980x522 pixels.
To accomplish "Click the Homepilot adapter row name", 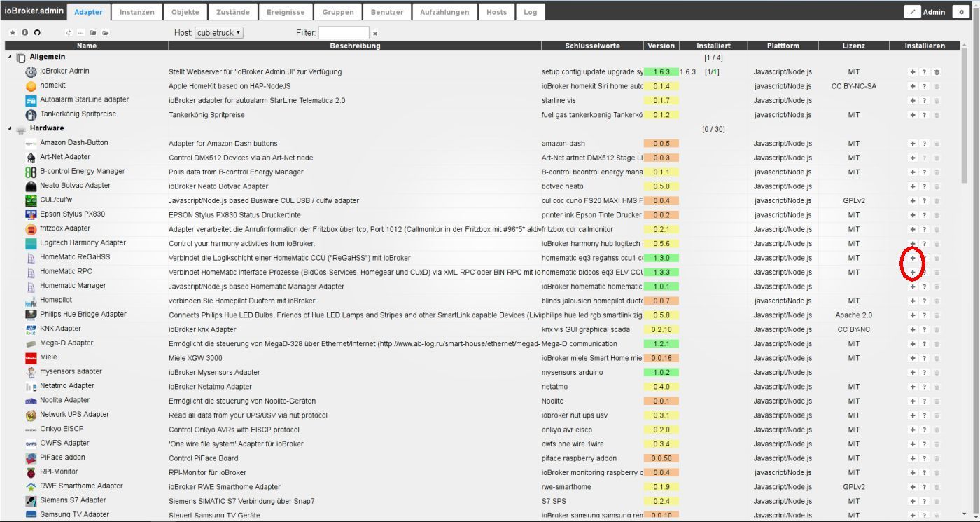I will click(x=56, y=300).
